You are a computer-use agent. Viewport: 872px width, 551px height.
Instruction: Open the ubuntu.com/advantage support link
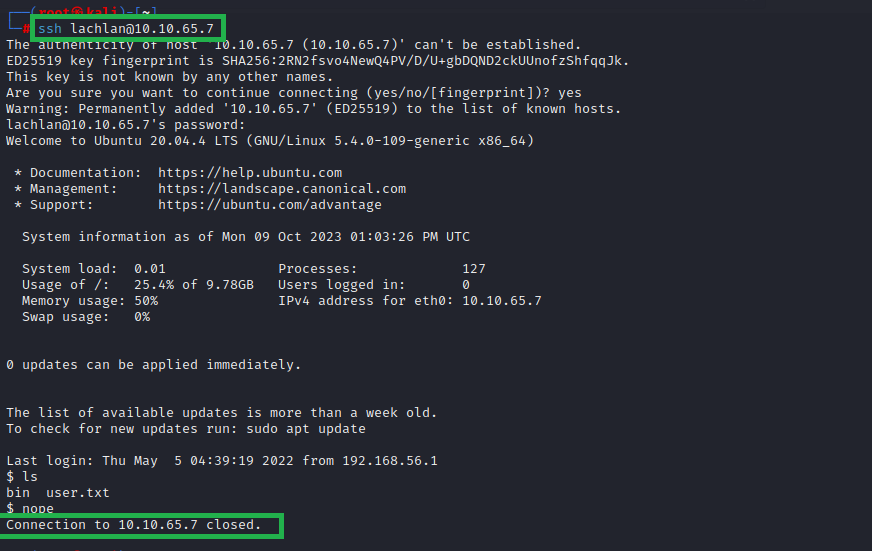pyautogui.click(x=270, y=205)
